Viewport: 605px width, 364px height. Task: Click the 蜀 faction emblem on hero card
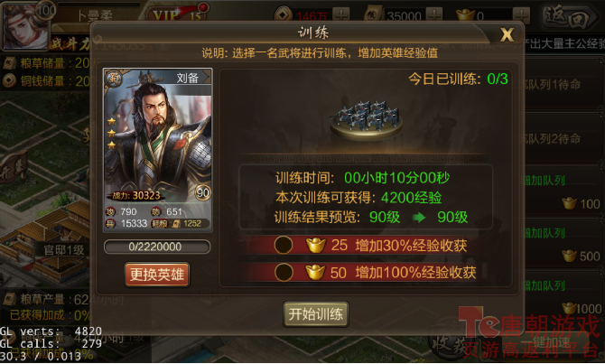(x=113, y=79)
